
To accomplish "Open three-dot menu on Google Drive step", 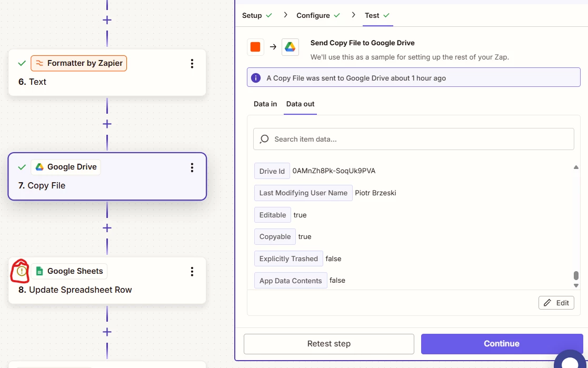I will tap(192, 167).
